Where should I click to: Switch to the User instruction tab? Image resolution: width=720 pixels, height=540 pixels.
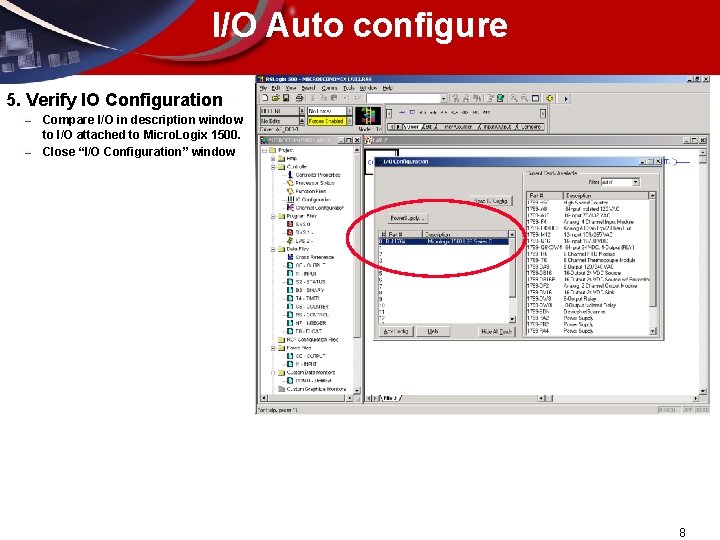(411, 126)
